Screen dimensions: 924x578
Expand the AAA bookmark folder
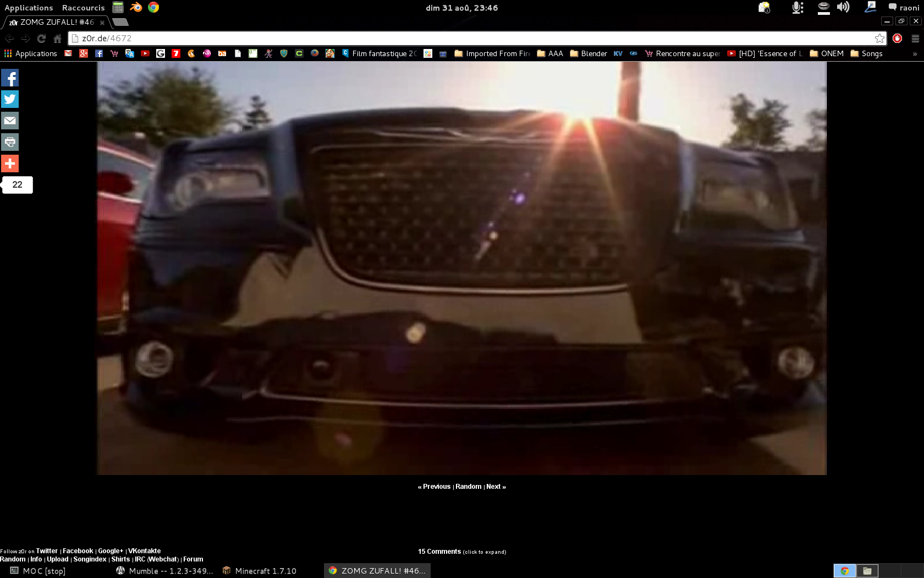(550, 53)
